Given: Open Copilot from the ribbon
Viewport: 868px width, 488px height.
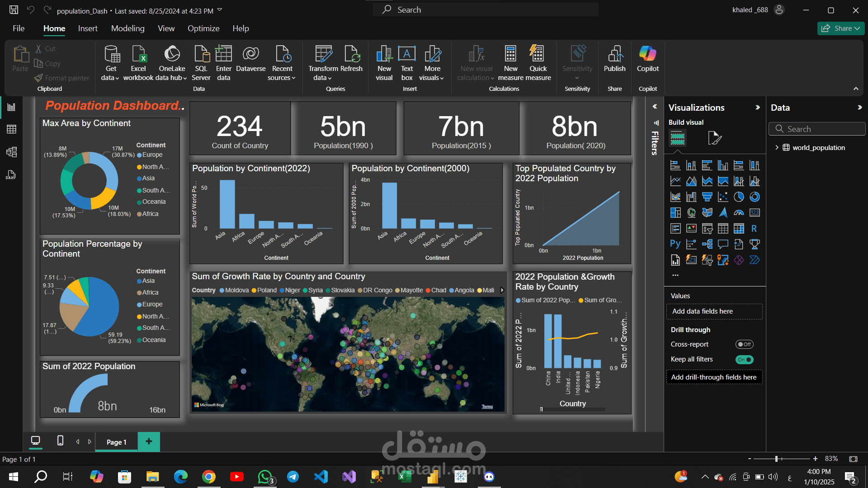Looking at the screenshot, I should click(647, 59).
